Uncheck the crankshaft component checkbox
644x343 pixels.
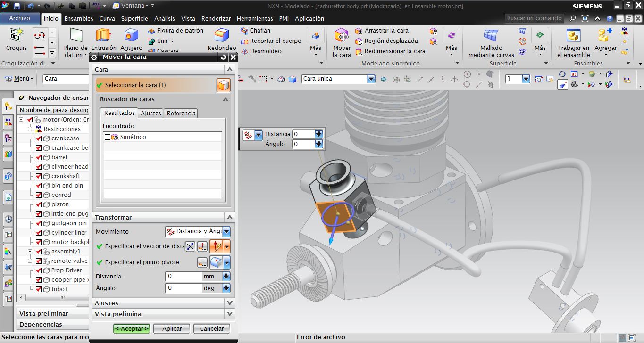point(39,176)
